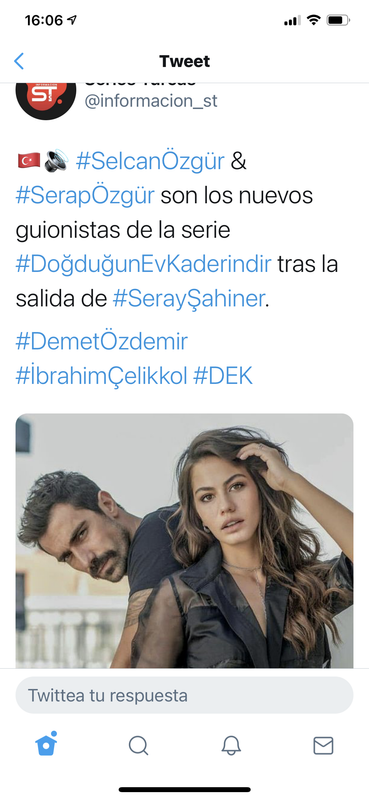Open the Messages envelope tab
Image resolution: width=369 pixels, height=800 pixels.
323,745
